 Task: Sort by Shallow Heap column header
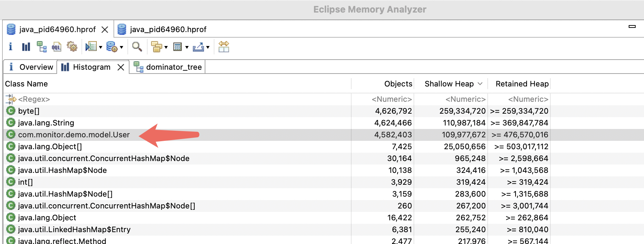coord(449,84)
